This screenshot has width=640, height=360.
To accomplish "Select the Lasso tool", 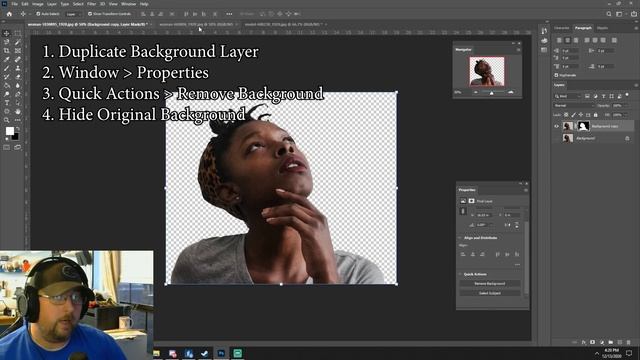I will [7, 42].
